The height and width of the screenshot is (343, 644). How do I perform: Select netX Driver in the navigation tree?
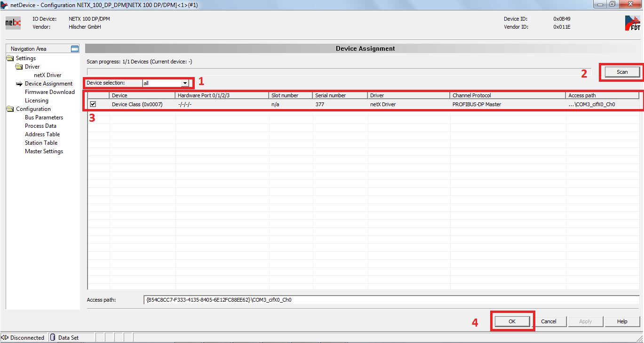(x=48, y=75)
